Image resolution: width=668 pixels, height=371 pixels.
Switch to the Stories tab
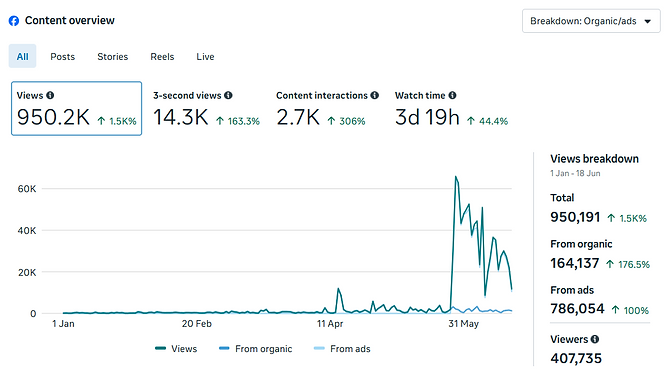tap(112, 56)
